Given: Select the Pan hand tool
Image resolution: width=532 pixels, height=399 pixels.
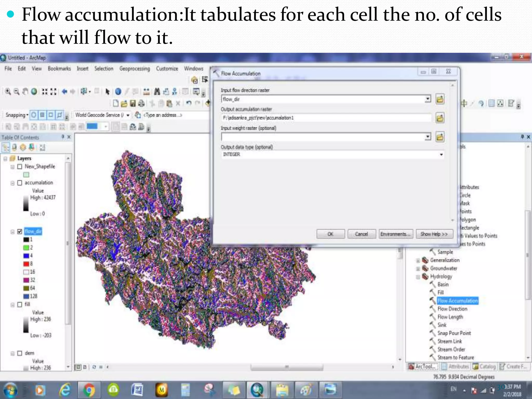Looking at the screenshot, I should [25, 91].
